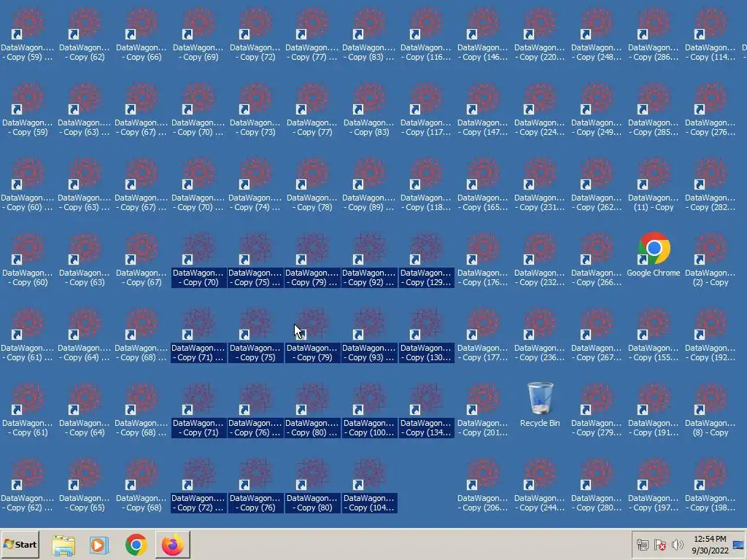The width and height of the screenshot is (747, 560).
Task: Select DataWagon shortcut Copy (236…)
Action: (x=540, y=335)
